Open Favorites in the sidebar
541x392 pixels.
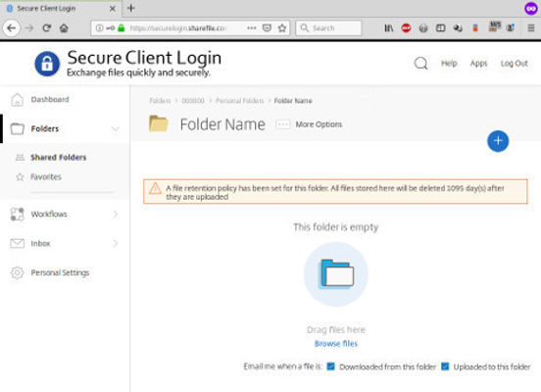click(46, 177)
